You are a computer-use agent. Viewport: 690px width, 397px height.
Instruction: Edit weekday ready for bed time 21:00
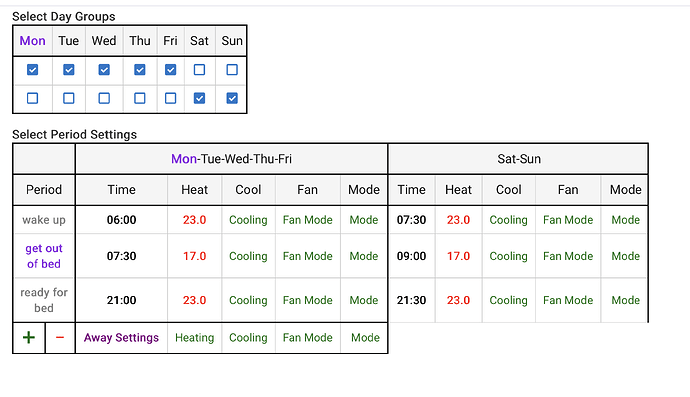(x=121, y=300)
